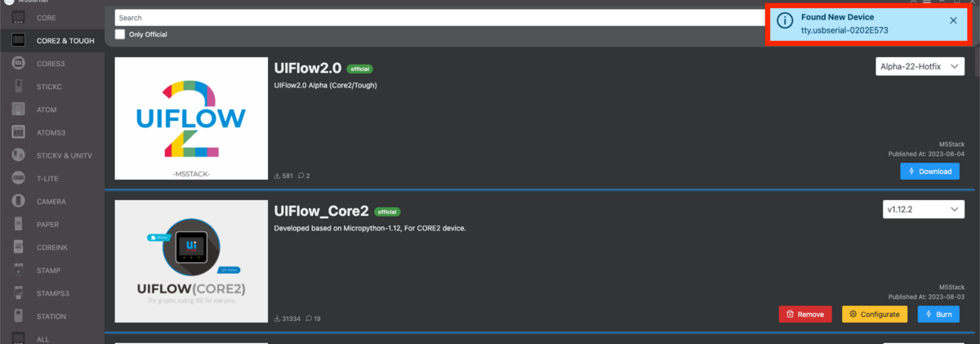This screenshot has width=980, height=344.
Task: Click the UIFlow_Core2 firmware title
Action: [320, 212]
